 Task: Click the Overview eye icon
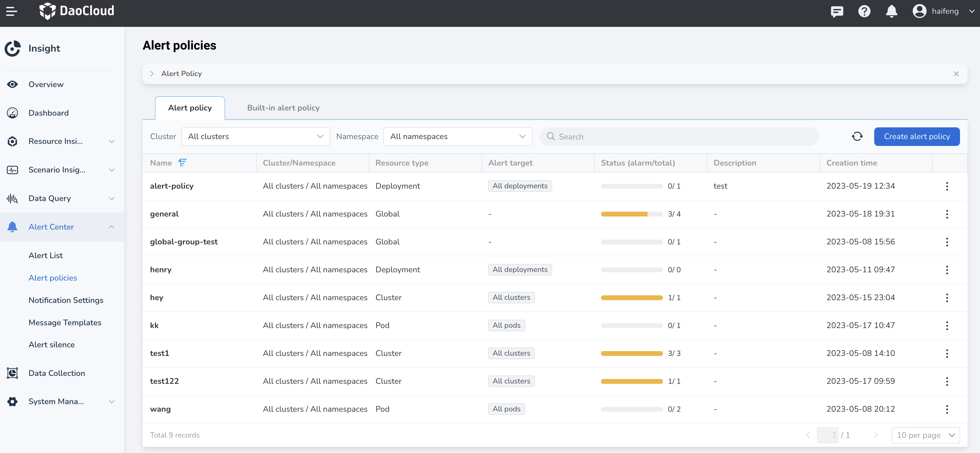click(x=12, y=84)
